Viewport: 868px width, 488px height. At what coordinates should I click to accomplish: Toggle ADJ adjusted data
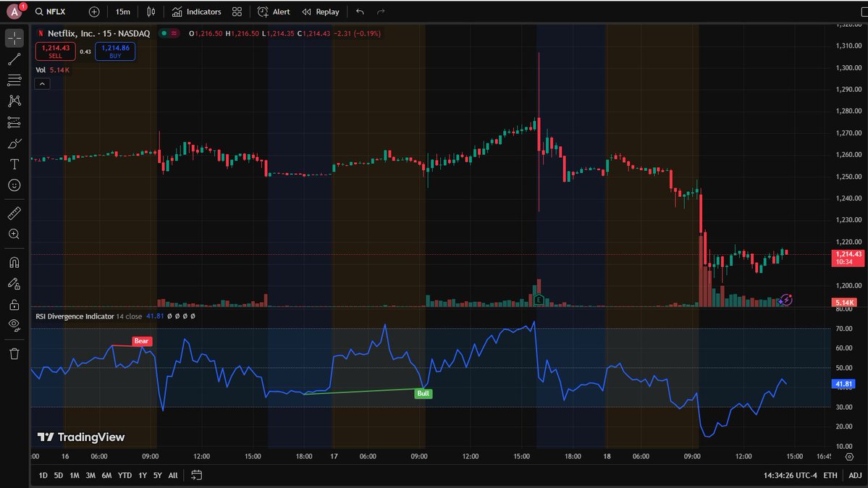click(x=855, y=475)
